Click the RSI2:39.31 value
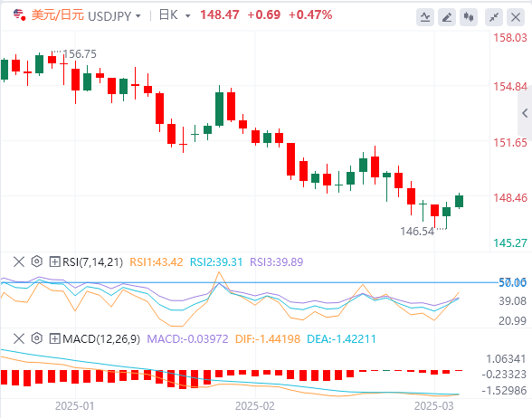This screenshot has height=418, width=532. pyautogui.click(x=216, y=262)
